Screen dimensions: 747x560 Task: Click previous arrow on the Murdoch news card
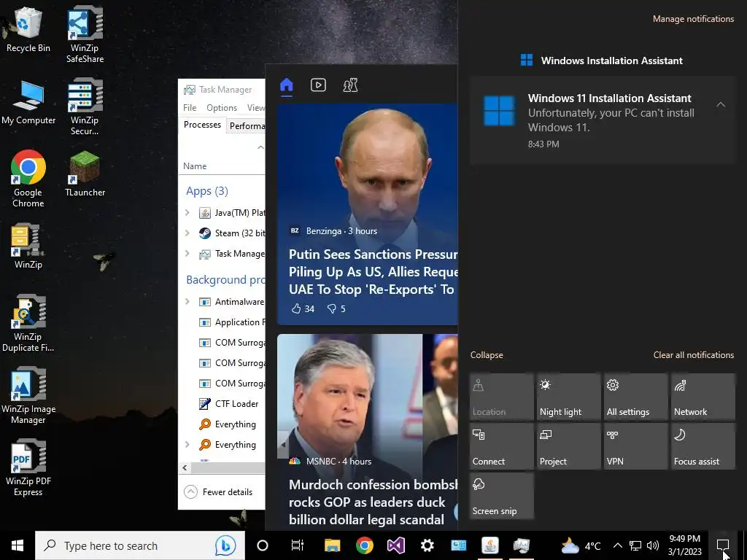point(284,445)
